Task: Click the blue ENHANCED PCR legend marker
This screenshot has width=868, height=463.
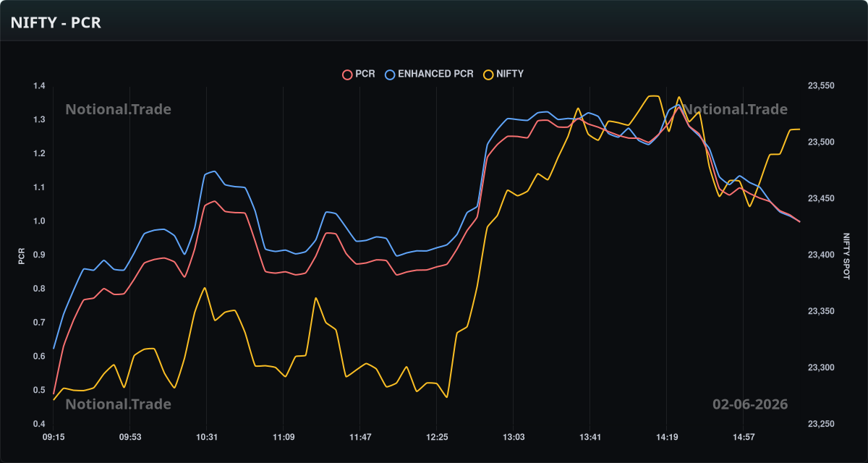Action: tap(391, 74)
